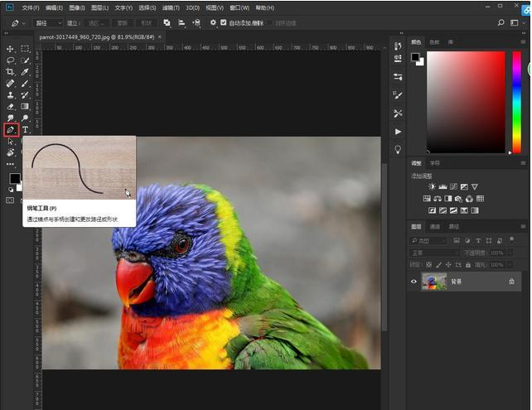Select the Move tool
The height and width of the screenshot is (410, 532).
11,49
